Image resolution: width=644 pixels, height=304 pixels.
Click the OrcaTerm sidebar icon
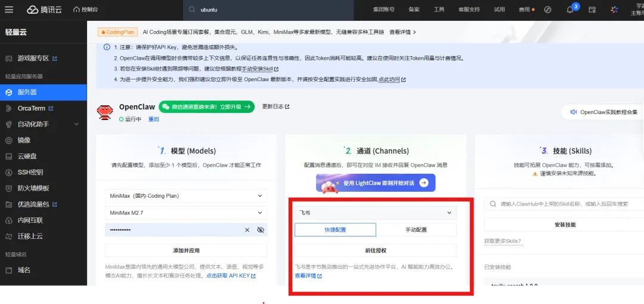tap(8, 108)
